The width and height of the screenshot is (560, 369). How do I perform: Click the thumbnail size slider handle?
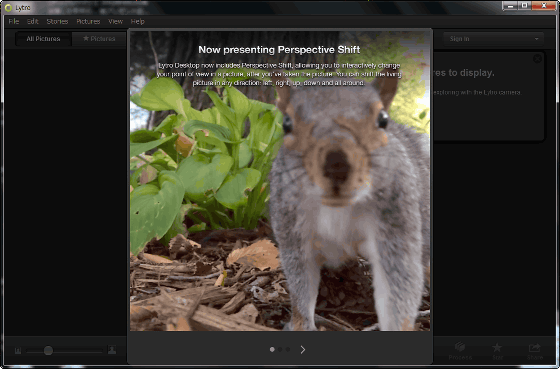point(48,350)
